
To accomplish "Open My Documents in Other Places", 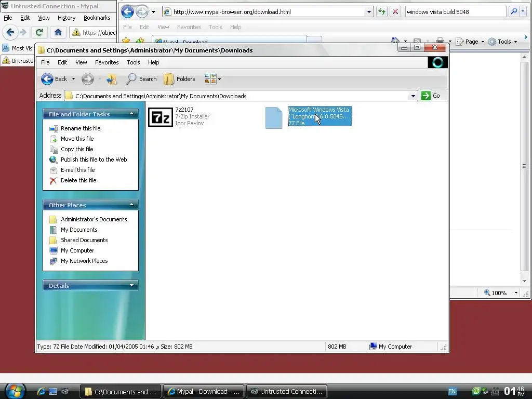I will [x=79, y=230].
